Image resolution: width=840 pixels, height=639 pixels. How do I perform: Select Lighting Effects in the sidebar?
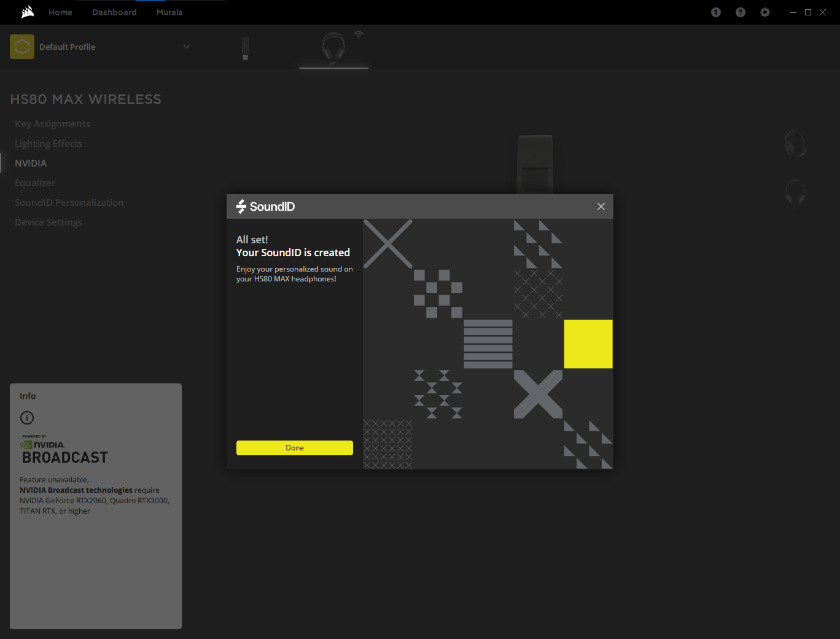(x=49, y=144)
